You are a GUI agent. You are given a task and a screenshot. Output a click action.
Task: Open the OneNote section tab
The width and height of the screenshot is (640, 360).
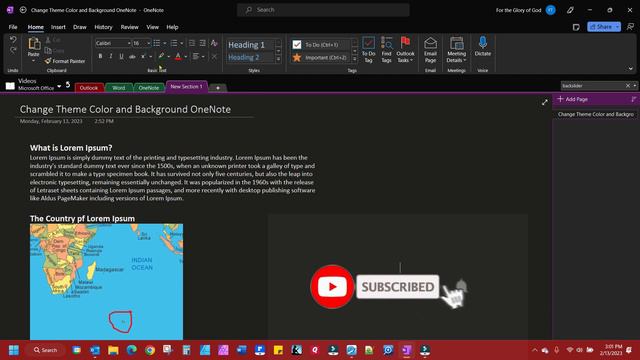(x=149, y=88)
